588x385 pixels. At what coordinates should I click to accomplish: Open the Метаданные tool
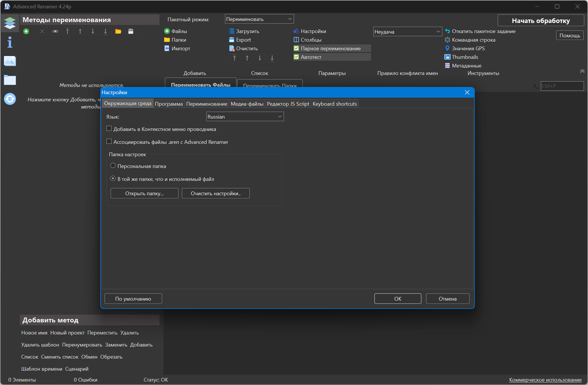click(463, 65)
